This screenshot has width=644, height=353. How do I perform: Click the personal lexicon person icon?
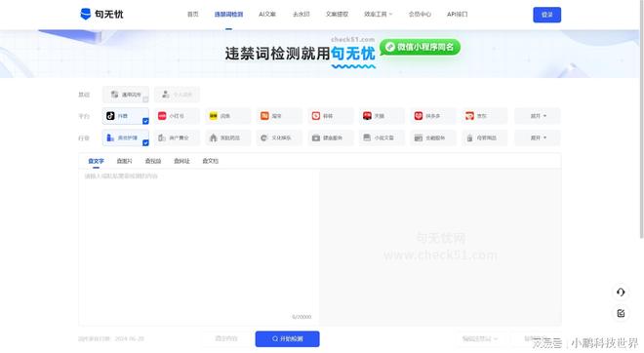click(x=166, y=95)
